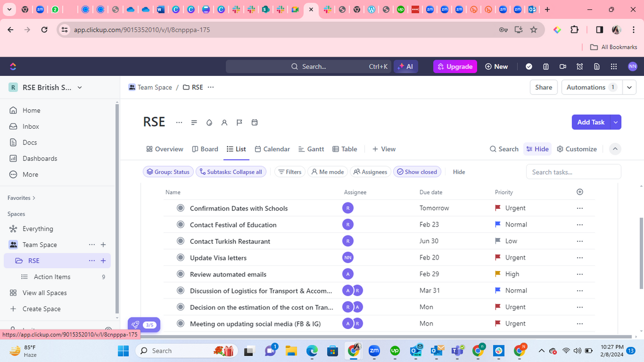Switch to the Board view tab
Screen dimensions: 644x362
(x=205, y=149)
